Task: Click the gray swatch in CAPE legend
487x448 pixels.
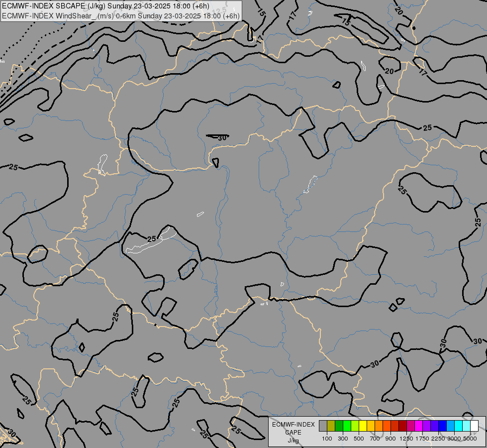Action: (323, 426)
